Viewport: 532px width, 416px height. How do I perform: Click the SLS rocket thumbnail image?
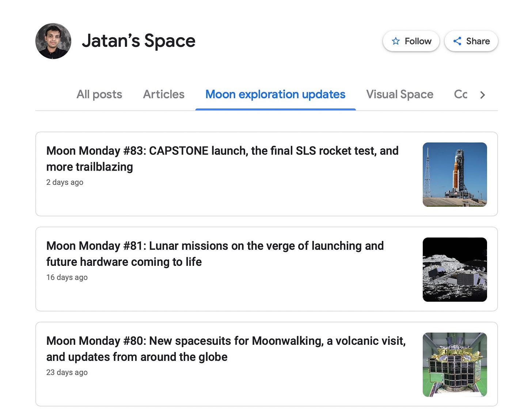tap(455, 175)
